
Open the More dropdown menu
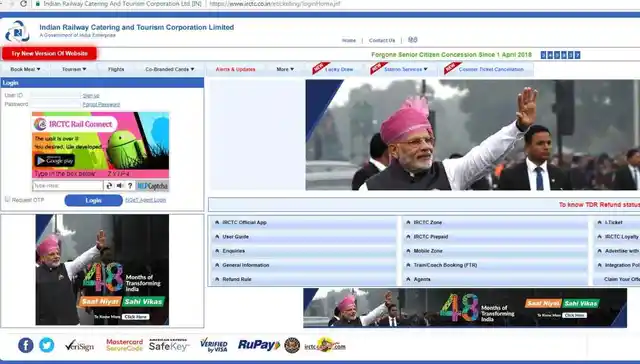(285, 69)
